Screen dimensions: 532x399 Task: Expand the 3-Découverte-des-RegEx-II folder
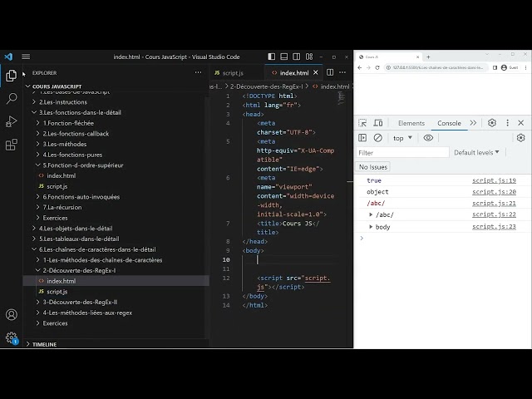(80, 303)
